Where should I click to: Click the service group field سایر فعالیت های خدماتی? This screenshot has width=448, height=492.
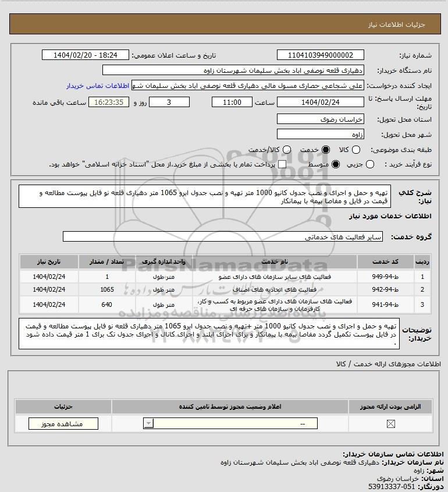click(x=223, y=237)
